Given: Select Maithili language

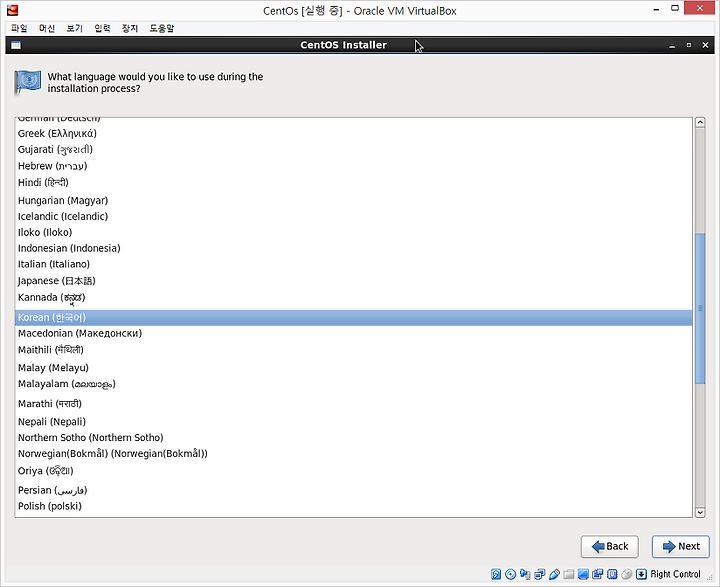Looking at the screenshot, I should pos(354,350).
